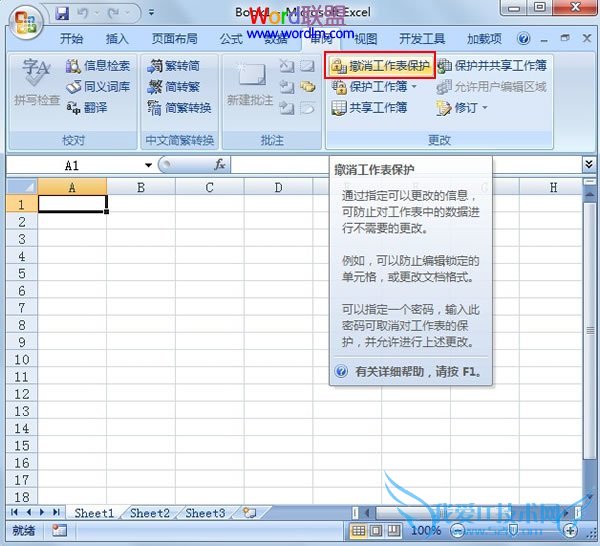Click 共享工作簿 share workbook

click(369, 108)
